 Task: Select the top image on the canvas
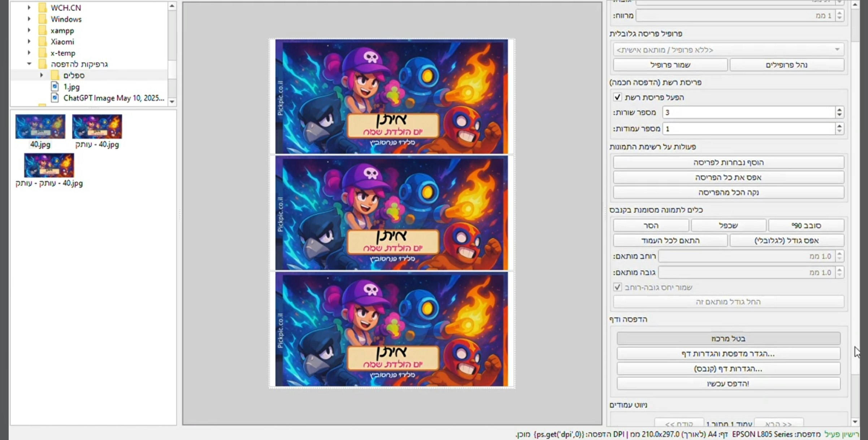[x=391, y=97]
